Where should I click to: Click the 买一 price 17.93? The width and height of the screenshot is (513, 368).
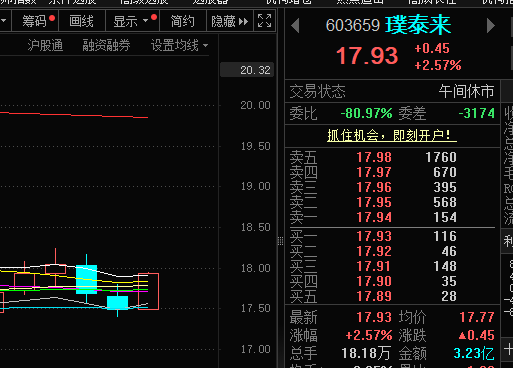point(374,236)
